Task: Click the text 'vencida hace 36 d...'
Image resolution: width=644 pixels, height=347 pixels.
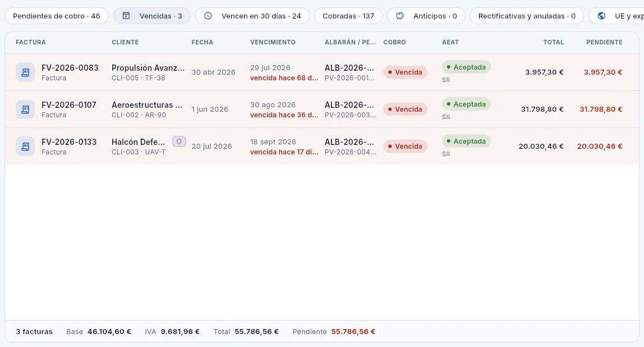Action: [284, 115]
